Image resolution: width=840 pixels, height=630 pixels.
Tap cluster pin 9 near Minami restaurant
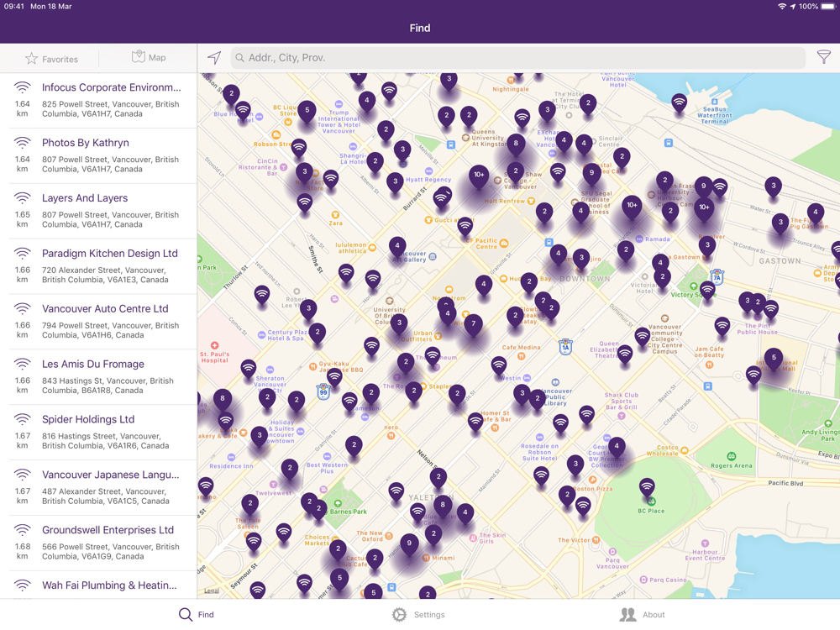click(409, 544)
